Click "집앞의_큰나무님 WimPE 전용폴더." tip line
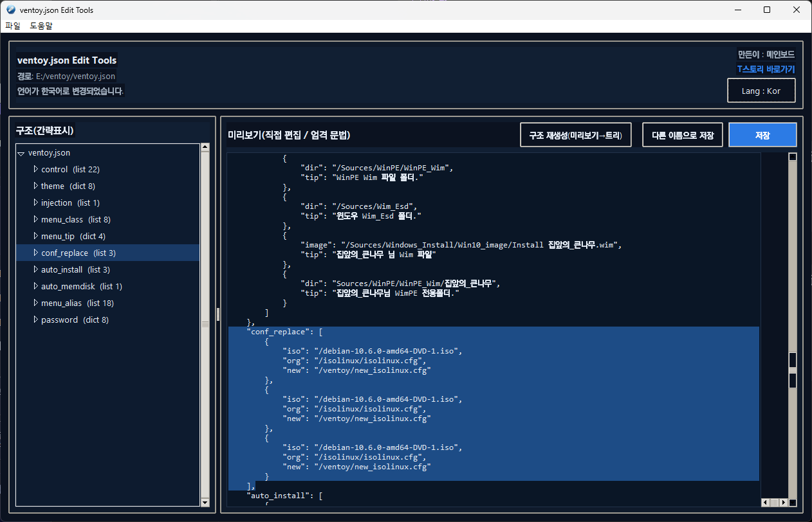This screenshot has height=522, width=812. pos(380,293)
